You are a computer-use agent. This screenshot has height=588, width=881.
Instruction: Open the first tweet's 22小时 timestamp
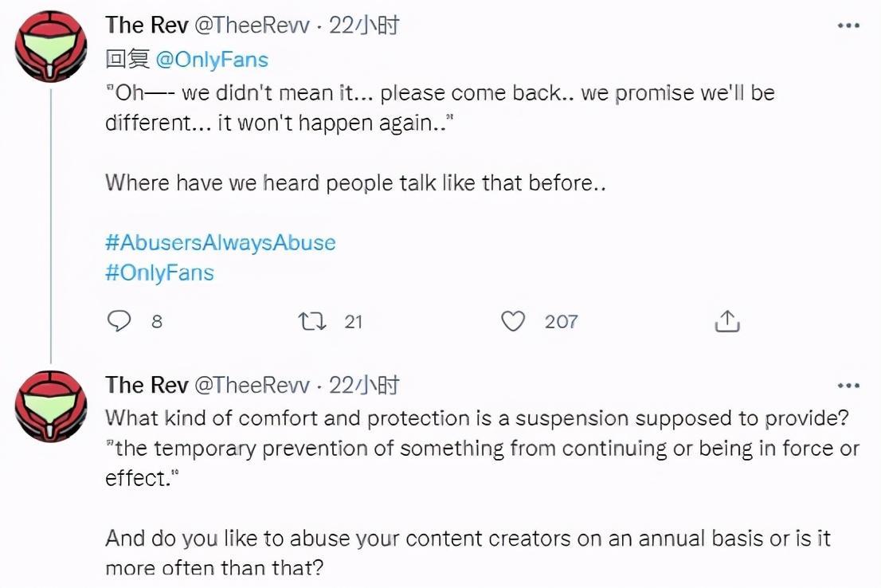coord(364,25)
